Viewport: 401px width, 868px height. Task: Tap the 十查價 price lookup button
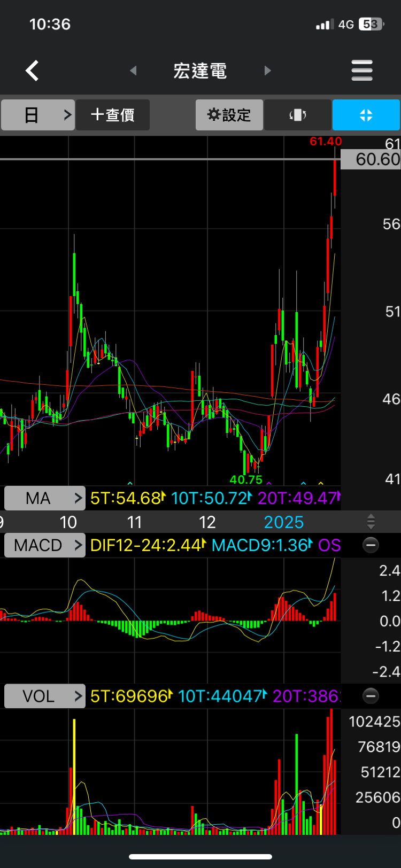click(x=113, y=115)
